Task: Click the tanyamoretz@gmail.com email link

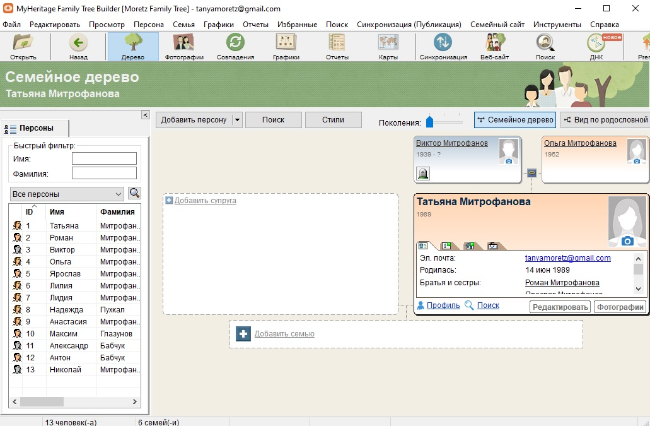Action: tap(568, 258)
